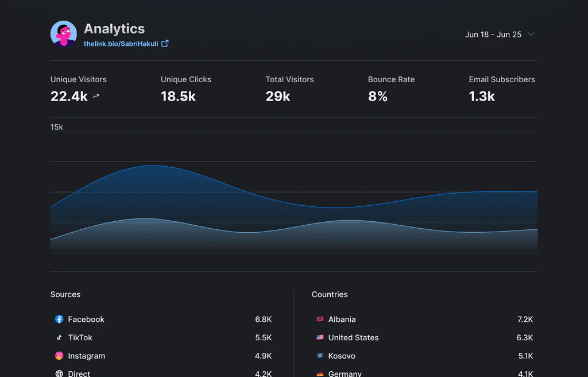The height and width of the screenshot is (377, 588).
Task: Select the Email Subscribers metric
Action: [x=501, y=79]
